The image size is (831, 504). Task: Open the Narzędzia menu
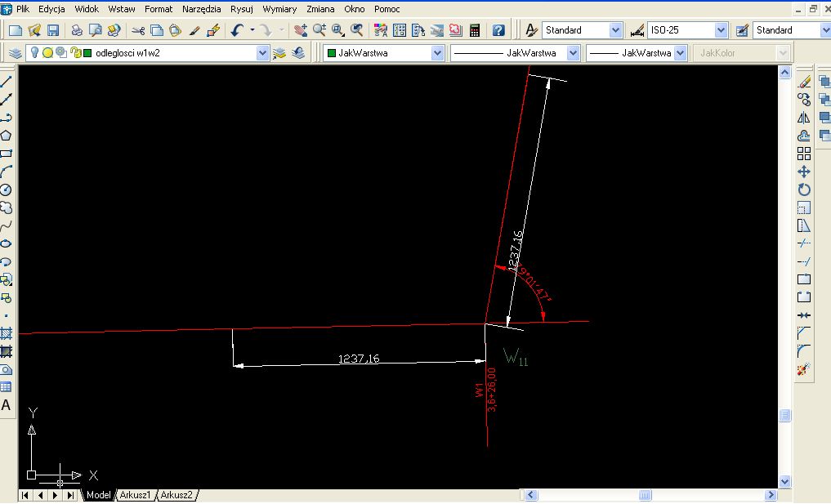click(201, 9)
